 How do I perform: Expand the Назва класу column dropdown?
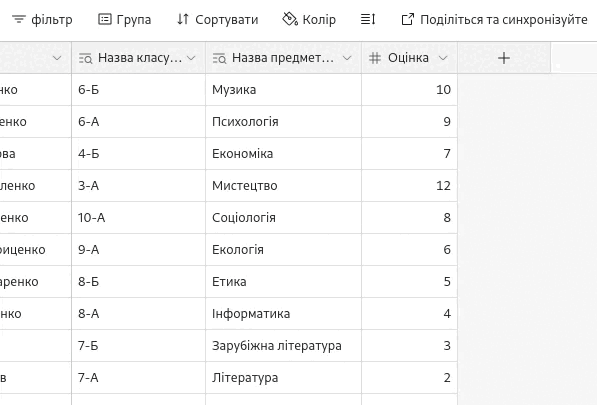pyautogui.click(x=191, y=58)
